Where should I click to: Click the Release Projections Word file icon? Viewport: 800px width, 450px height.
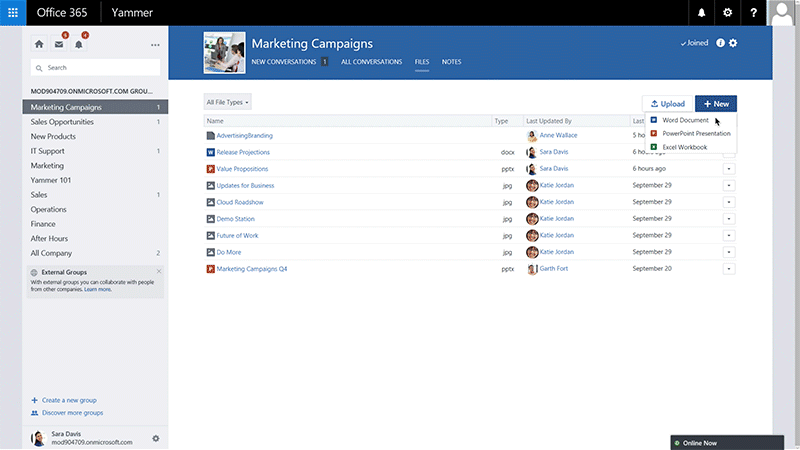pos(210,152)
